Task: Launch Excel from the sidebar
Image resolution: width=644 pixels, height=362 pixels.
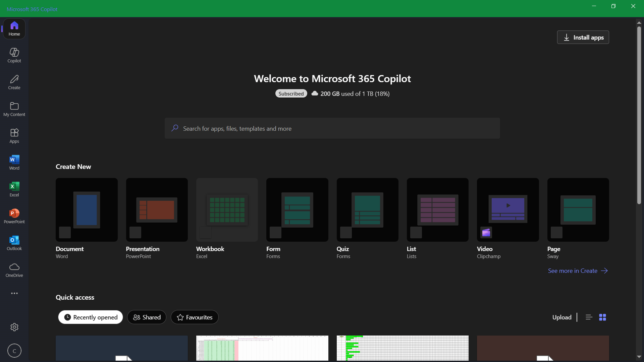Action: pos(14,190)
